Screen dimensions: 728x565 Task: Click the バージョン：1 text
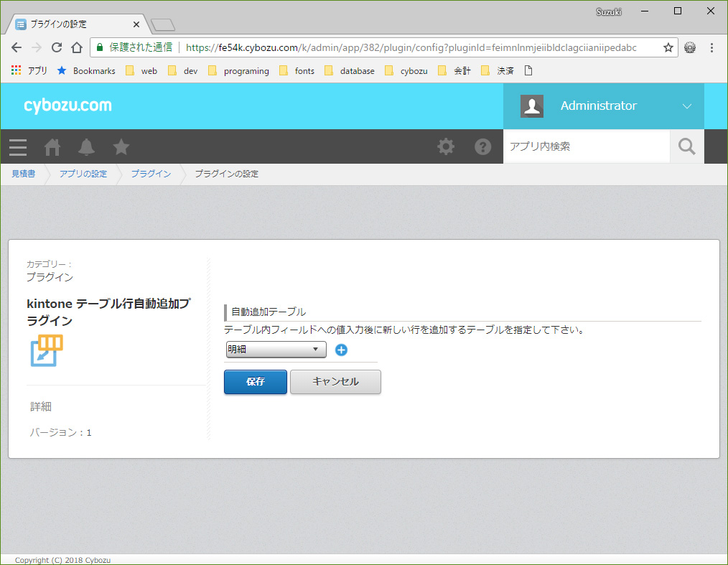[61, 433]
